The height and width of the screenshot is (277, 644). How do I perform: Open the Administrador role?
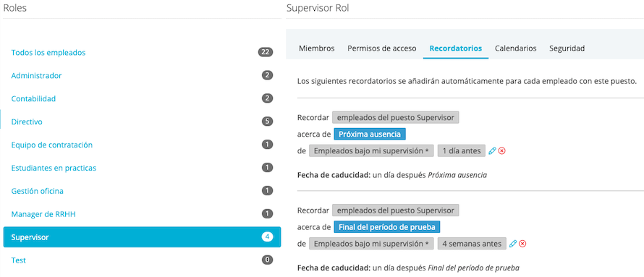click(x=142, y=75)
